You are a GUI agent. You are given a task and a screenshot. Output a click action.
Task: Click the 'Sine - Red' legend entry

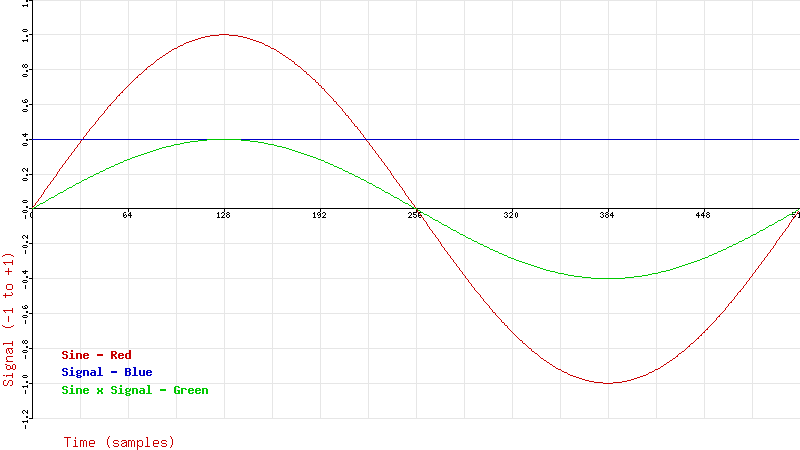[96, 355]
